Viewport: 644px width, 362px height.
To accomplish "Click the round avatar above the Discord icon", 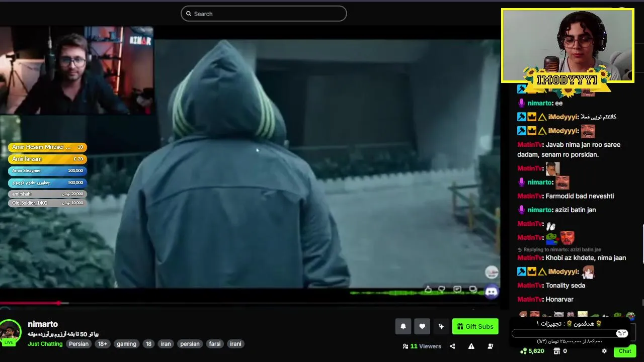I will [x=492, y=273].
